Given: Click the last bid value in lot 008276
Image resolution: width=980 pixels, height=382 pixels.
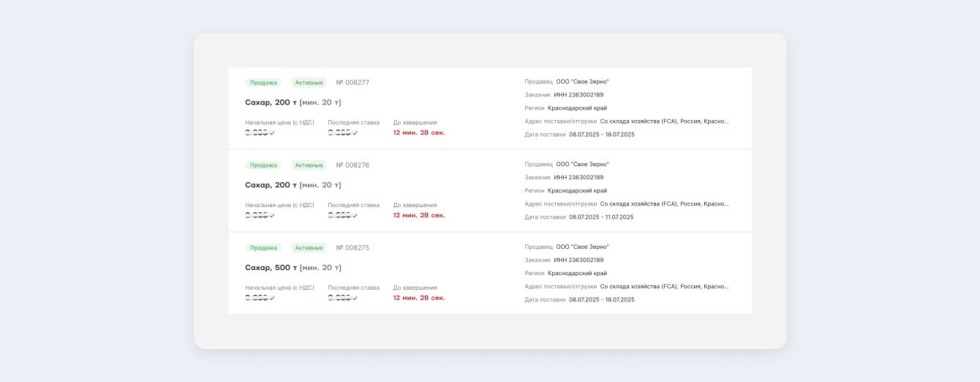Looking at the screenshot, I should [x=342, y=215].
